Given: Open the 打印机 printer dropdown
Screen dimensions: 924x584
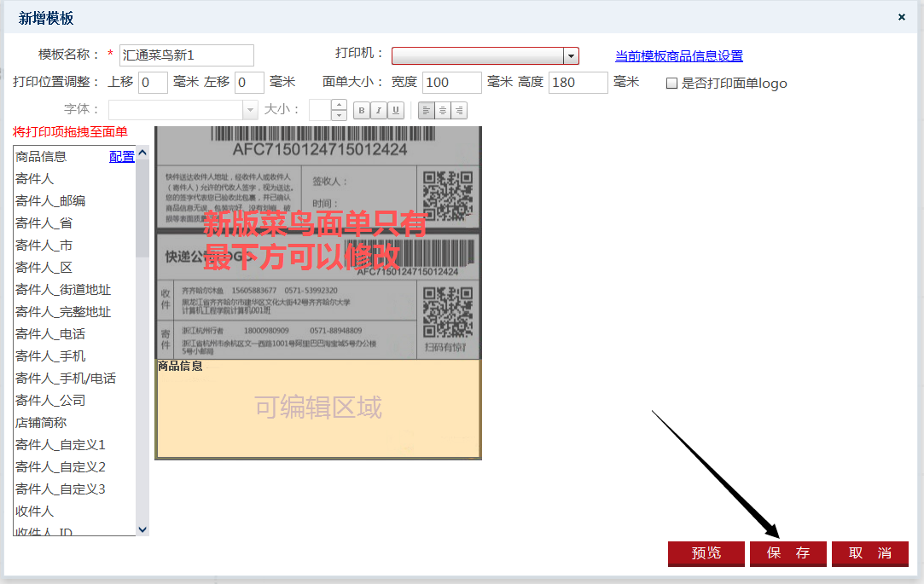Looking at the screenshot, I should tap(571, 56).
